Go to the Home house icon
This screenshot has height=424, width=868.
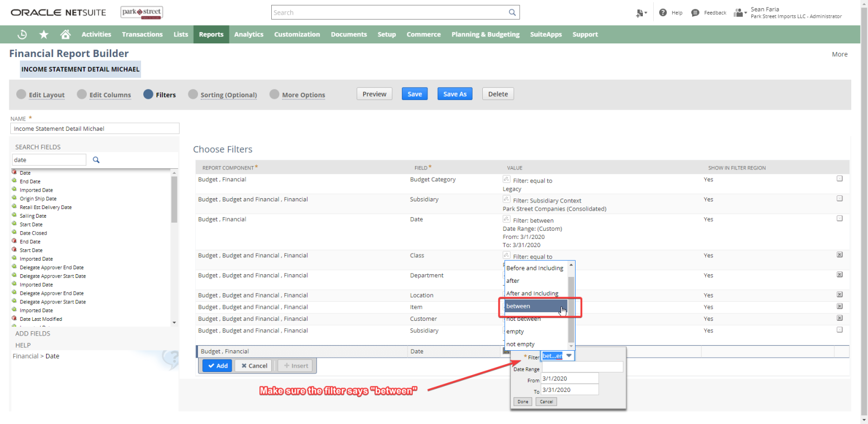click(66, 34)
